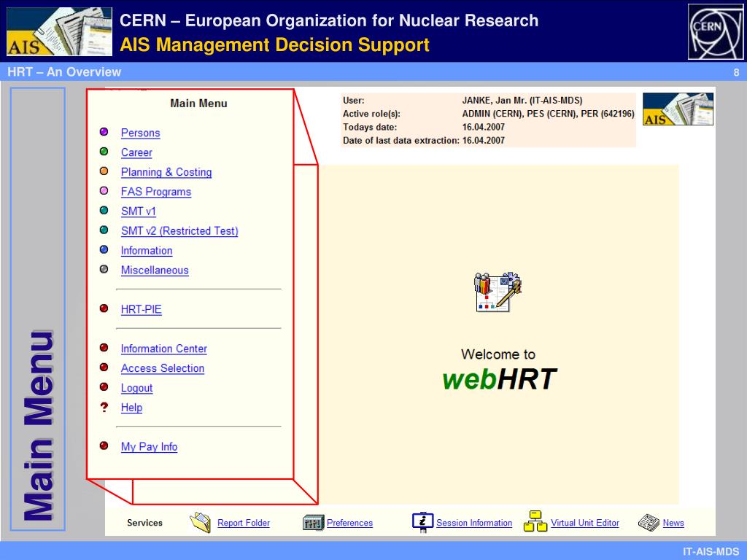
Task: Open the News link
Action: tap(673, 523)
